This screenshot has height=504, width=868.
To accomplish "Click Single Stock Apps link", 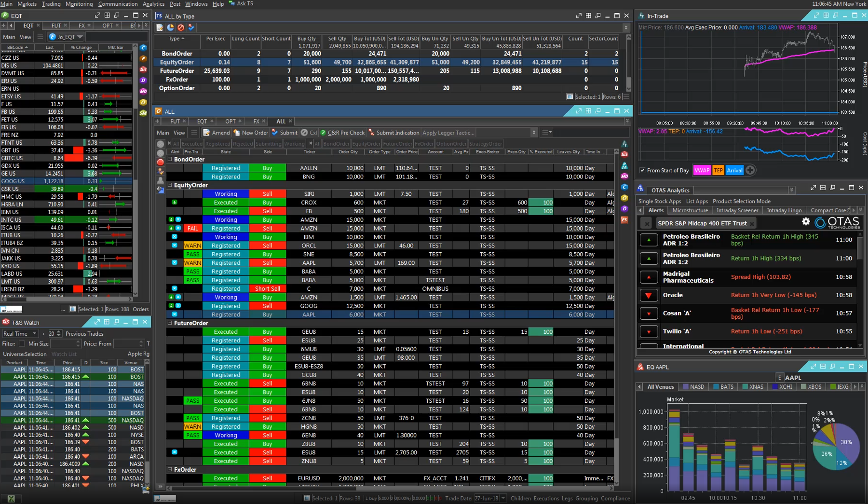I will point(660,201).
